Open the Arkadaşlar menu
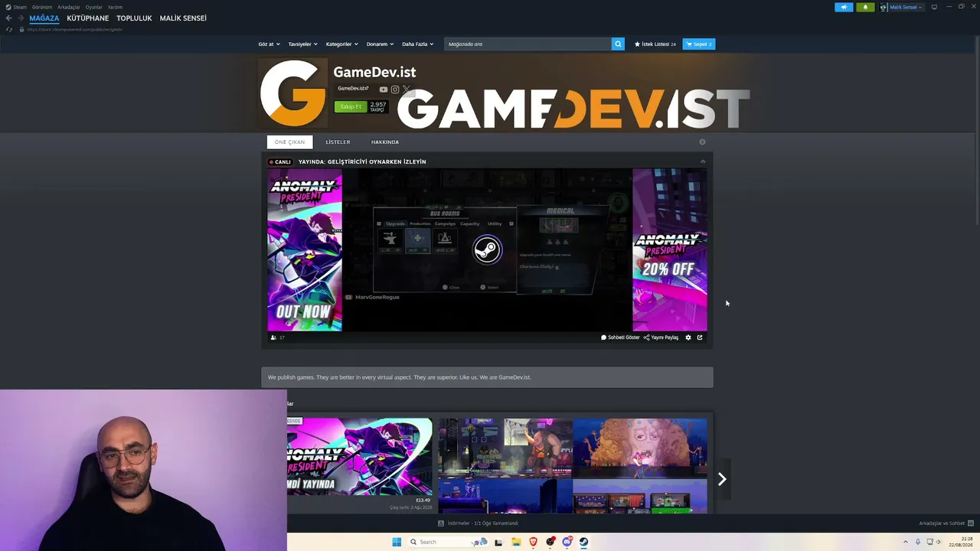Viewport: 980px width, 551px height. [x=69, y=7]
